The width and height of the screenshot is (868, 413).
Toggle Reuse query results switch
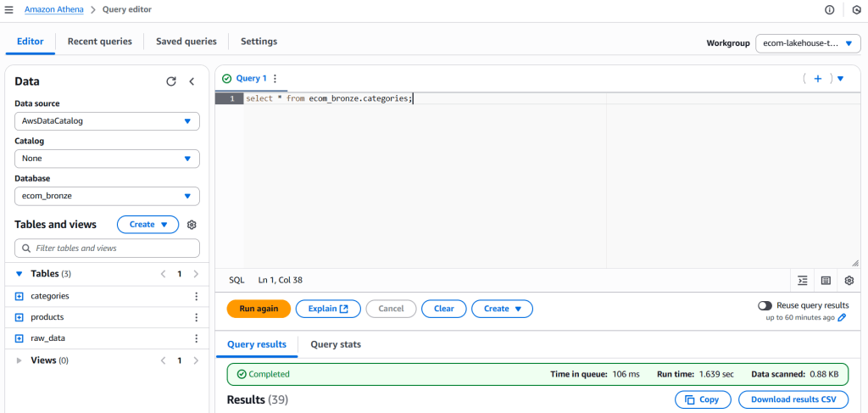click(x=765, y=305)
